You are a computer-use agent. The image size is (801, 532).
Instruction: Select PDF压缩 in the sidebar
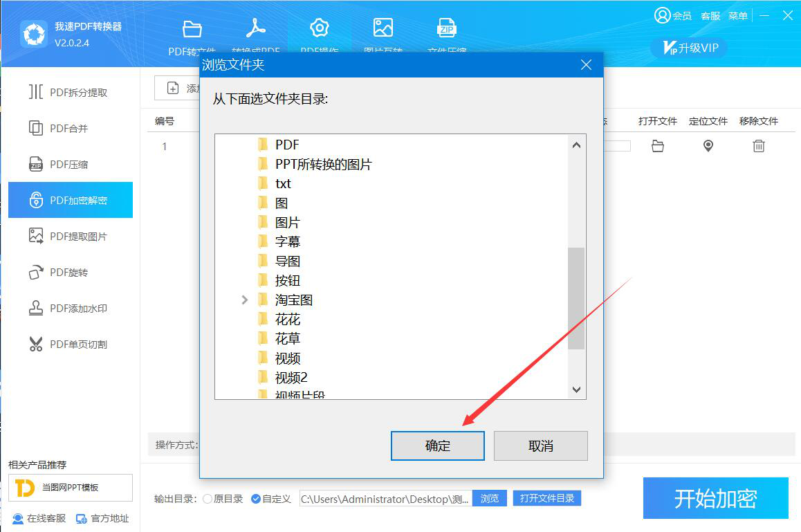(x=71, y=165)
